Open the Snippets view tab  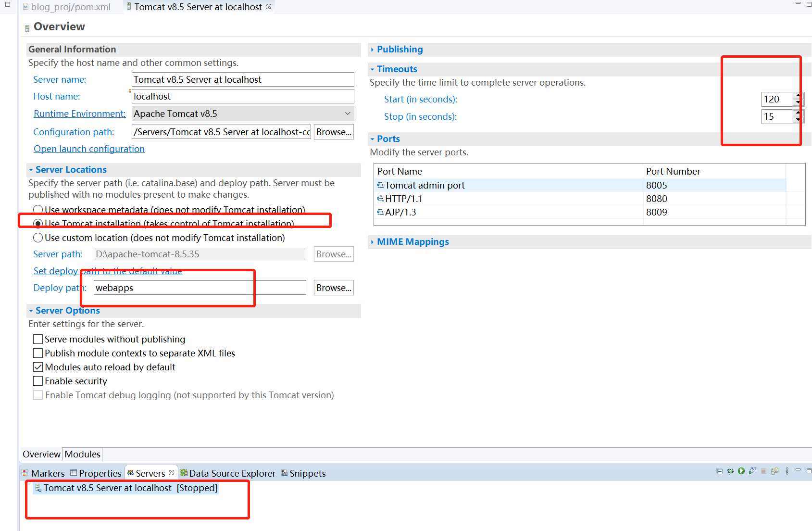(303, 473)
